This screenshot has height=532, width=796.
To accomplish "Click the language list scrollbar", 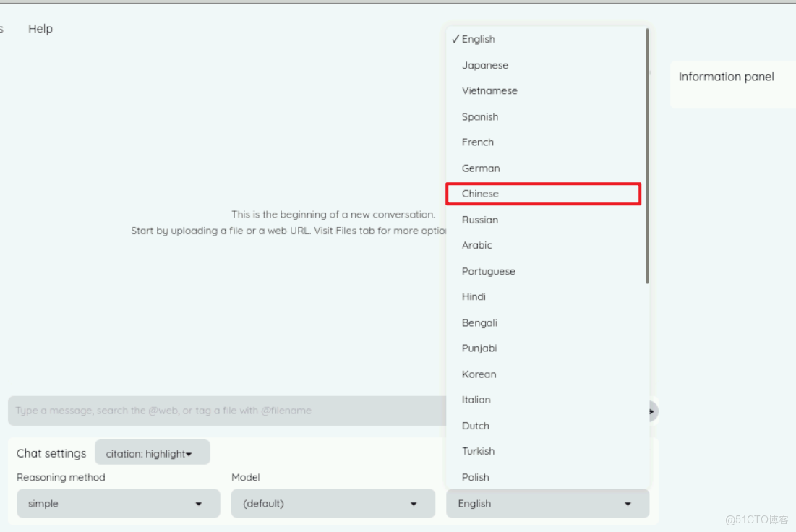I will [647, 156].
